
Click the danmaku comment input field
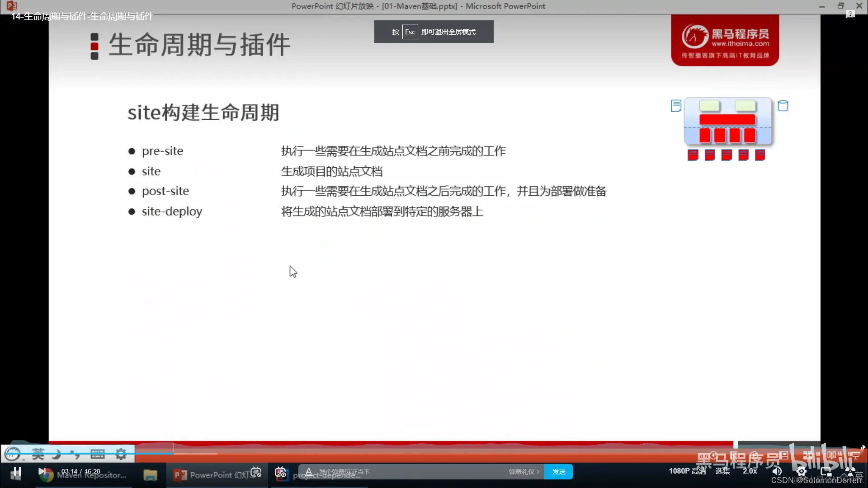(x=407, y=472)
